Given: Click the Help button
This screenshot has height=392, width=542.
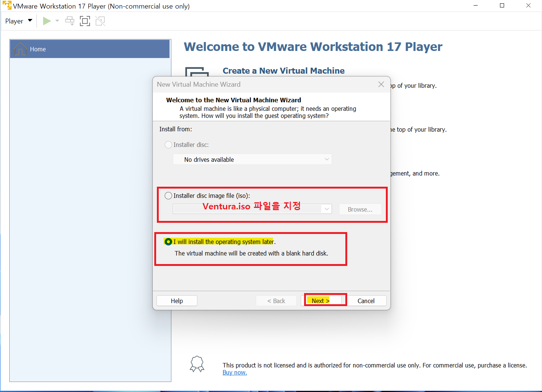Looking at the screenshot, I should pyautogui.click(x=177, y=301).
